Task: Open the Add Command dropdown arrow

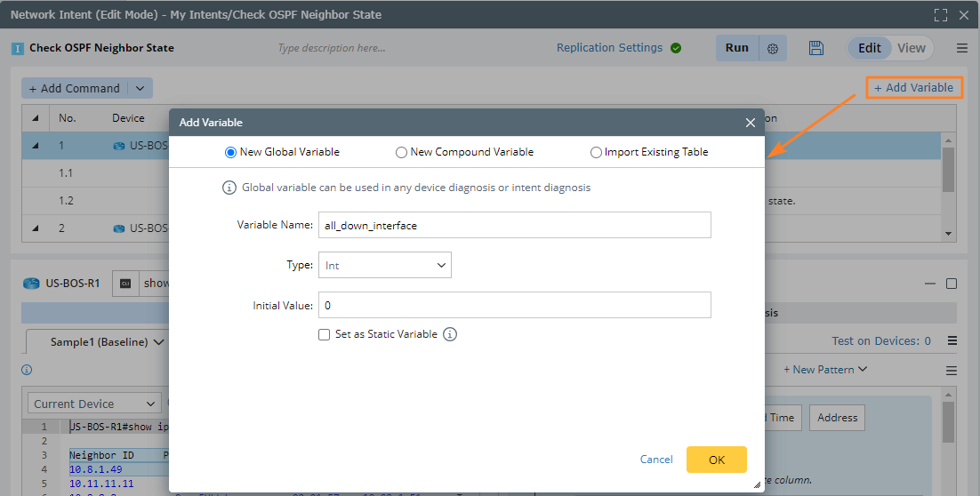Action: click(x=140, y=89)
